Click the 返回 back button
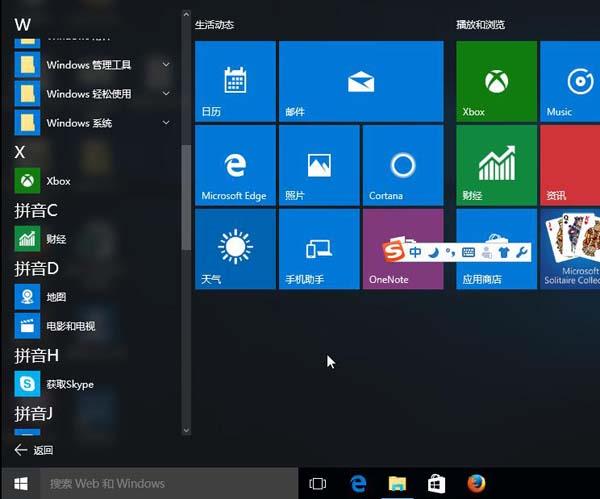The height and width of the screenshot is (499, 600). tap(34, 450)
